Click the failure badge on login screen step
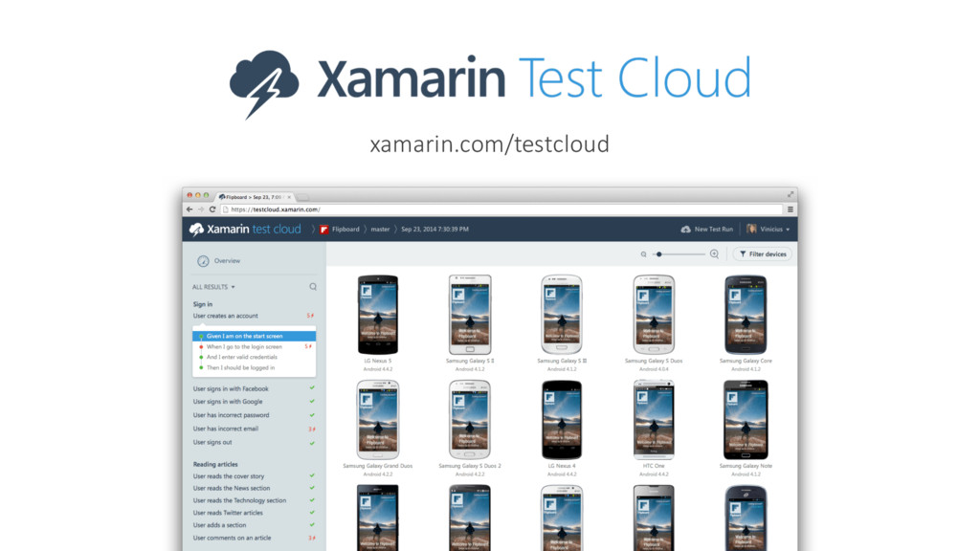Image resolution: width=980 pixels, height=551 pixels. (x=307, y=346)
